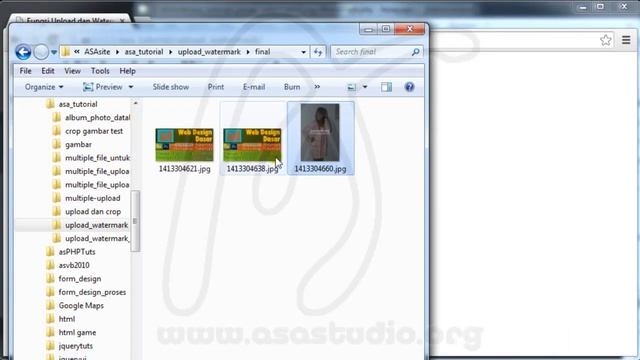Image resolution: width=640 pixels, height=360 pixels.
Task: Click the change view icon
Action: (351, 87)
